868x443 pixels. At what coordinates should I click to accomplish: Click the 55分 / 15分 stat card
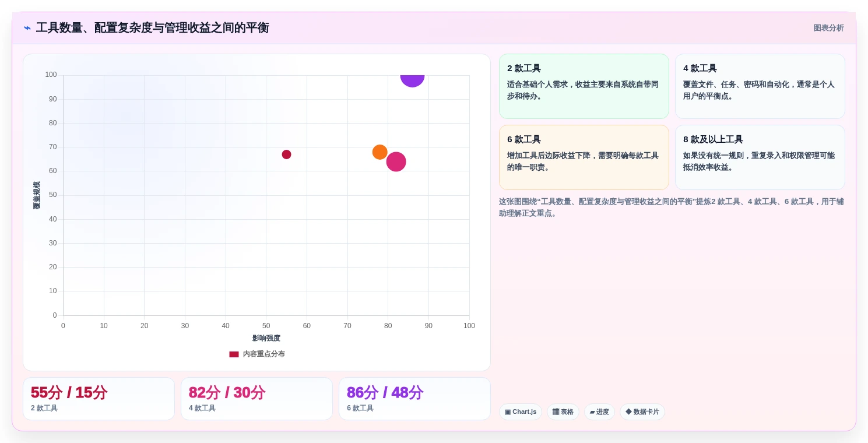coord(99,399)
